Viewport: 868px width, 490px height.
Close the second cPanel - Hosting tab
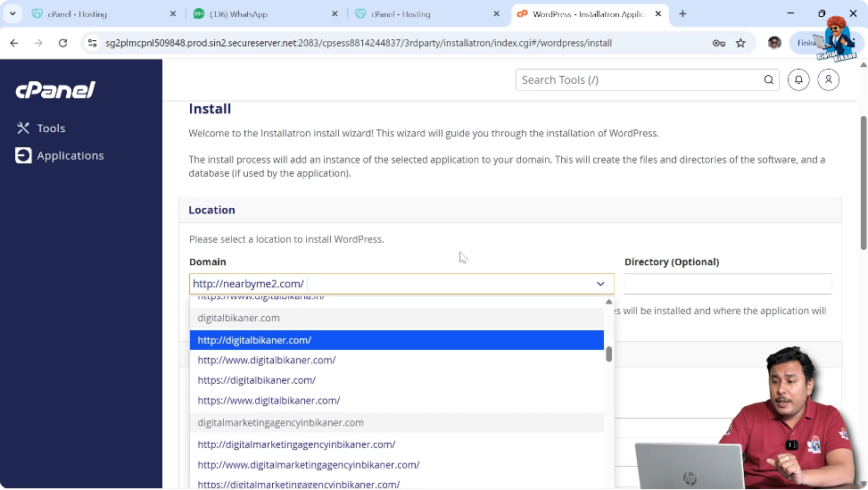click(x=496, y=14)
